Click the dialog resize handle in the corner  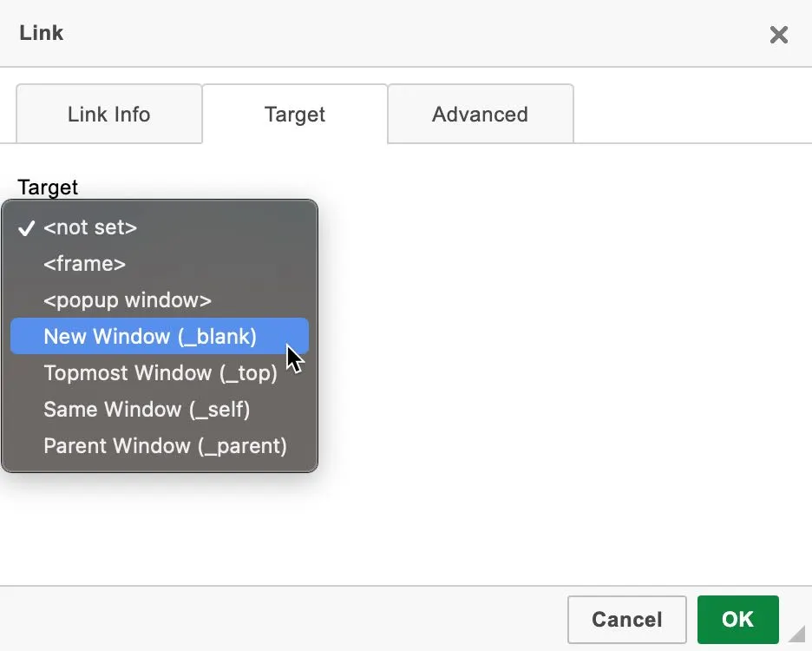pyautogui.click(x=796, y=635)
